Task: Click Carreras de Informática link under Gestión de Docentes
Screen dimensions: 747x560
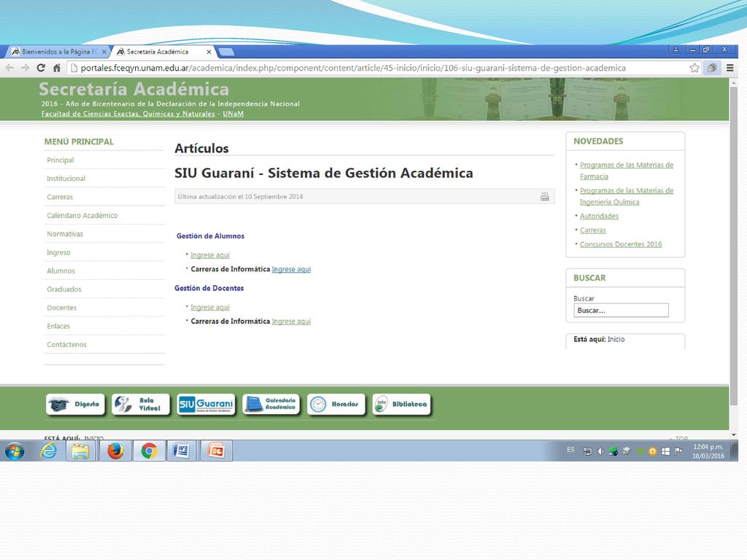Action: click(291, 322)
